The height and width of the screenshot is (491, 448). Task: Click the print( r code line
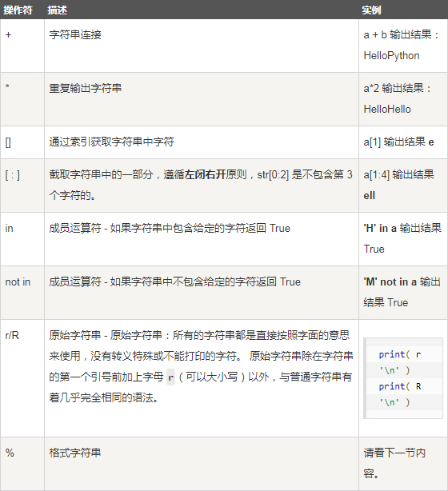coord(400,354)
